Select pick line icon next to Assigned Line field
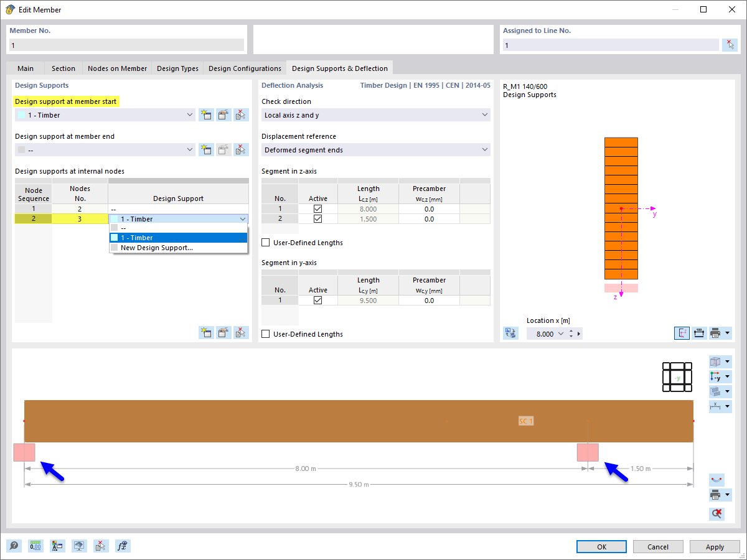Image resolution: width=747 pixels, height=560 pixels. point(730,45)
